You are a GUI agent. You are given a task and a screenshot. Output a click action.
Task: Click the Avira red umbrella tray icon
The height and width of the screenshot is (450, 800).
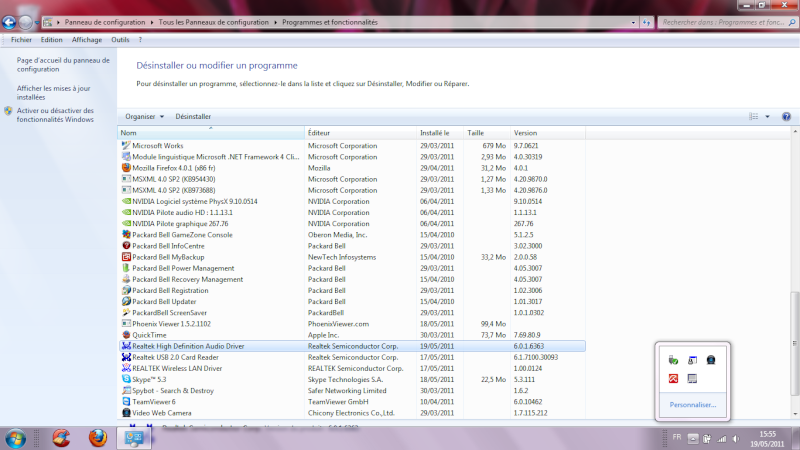673,379
